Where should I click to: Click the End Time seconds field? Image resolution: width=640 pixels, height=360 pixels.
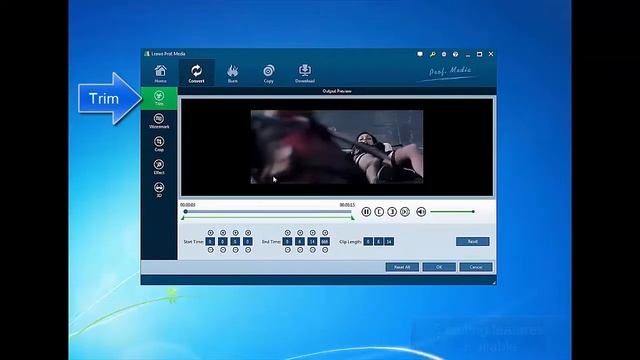coord(312,242)
